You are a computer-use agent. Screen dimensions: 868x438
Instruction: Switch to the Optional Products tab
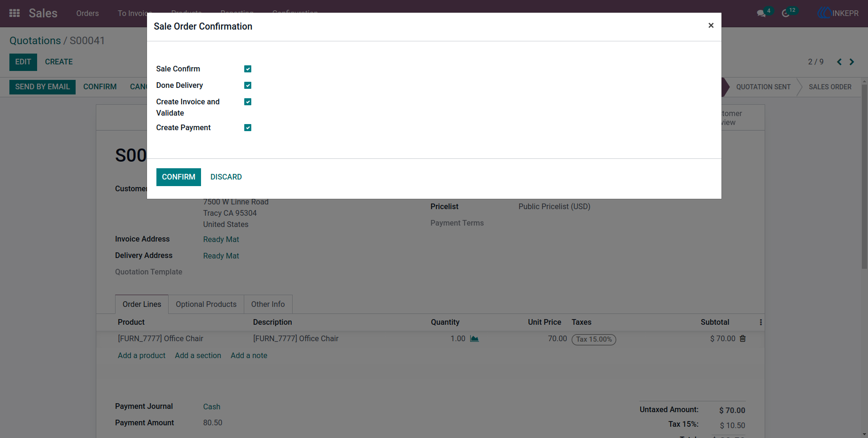click(x=206, y=305)
